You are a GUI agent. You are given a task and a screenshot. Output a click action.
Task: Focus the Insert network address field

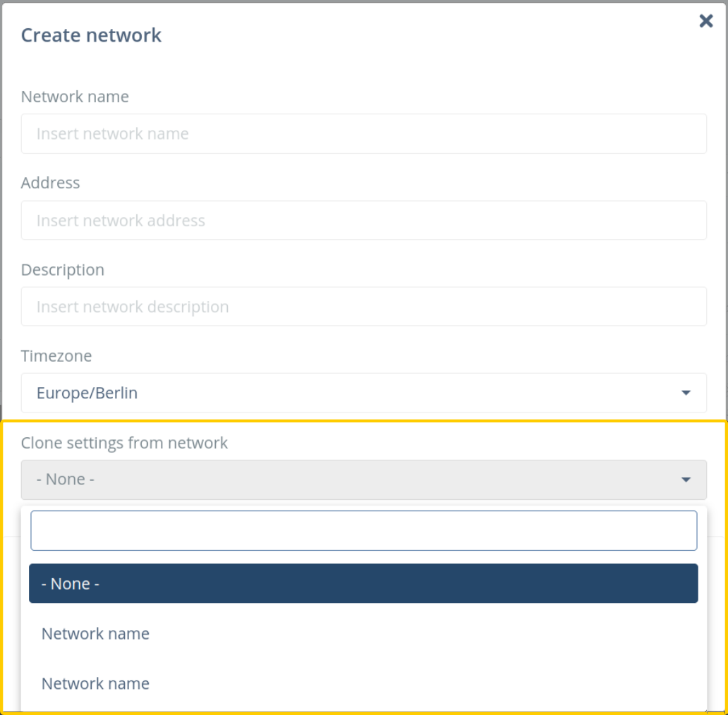pos(363,221)
